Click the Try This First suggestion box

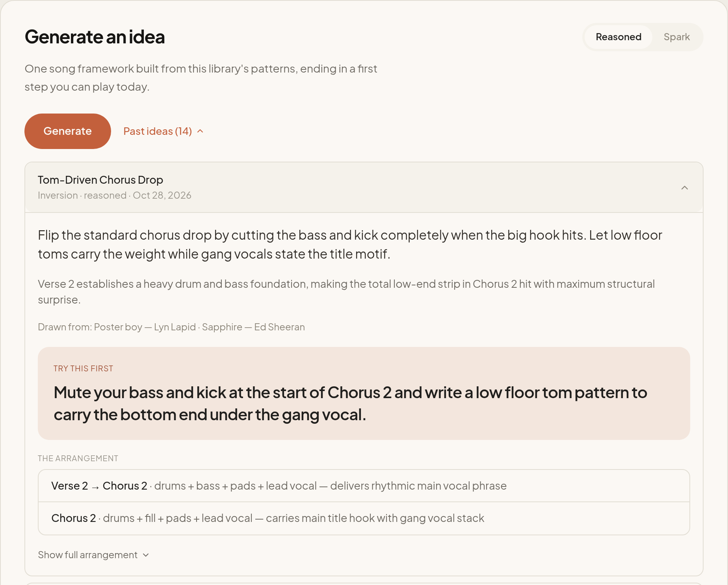364,393
